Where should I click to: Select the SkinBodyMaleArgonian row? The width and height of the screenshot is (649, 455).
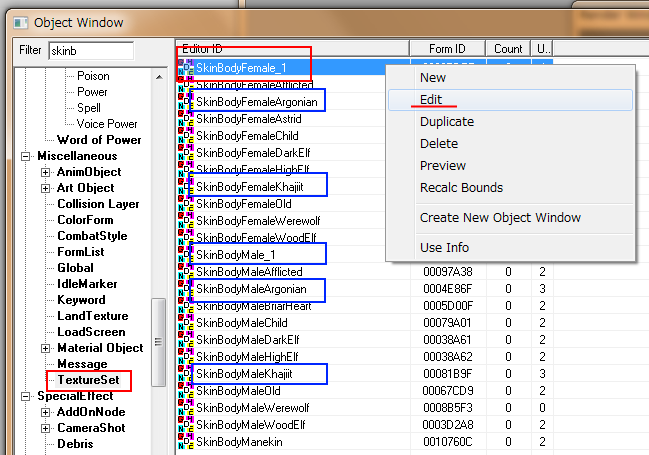[x=251, y=289]
